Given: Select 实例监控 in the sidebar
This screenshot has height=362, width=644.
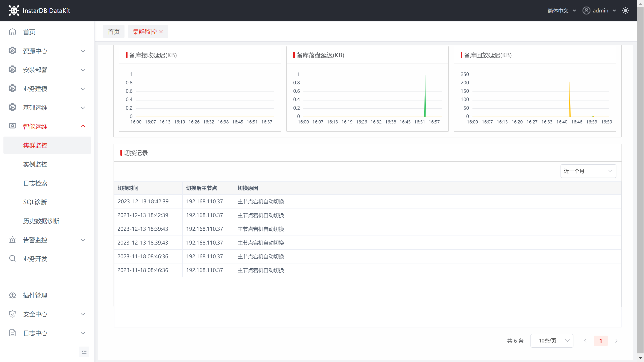Looking at the screenshot, I should (x=47, y=164).
